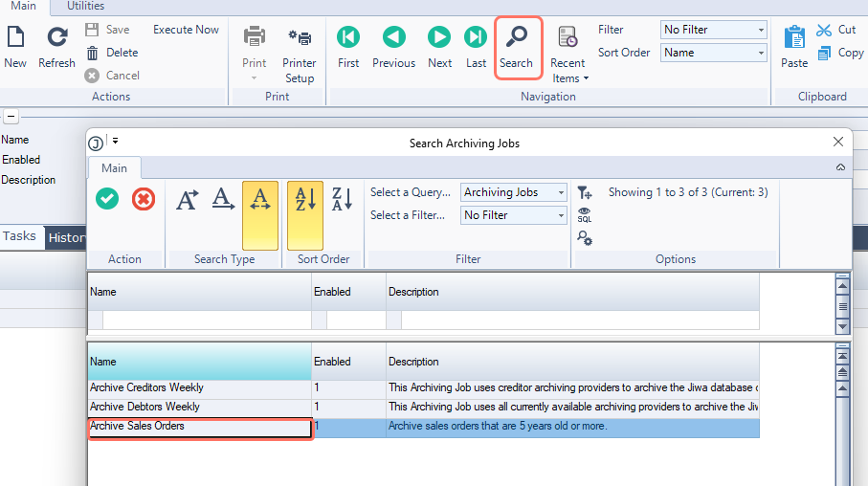The height and width of the screenshot is (486, 868).
Task: Open search options gear icon
Action: (x=585, y=238)
